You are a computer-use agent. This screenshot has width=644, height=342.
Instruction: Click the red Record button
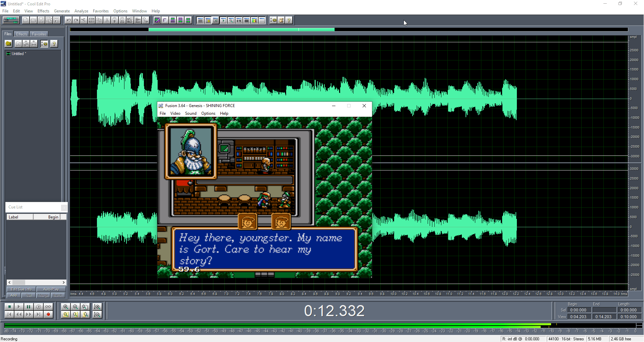coord(48,314)
